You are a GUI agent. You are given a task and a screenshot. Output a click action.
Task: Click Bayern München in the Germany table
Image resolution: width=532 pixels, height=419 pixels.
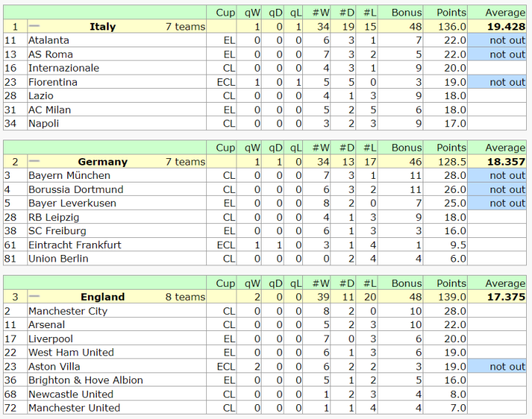(69, 176)
